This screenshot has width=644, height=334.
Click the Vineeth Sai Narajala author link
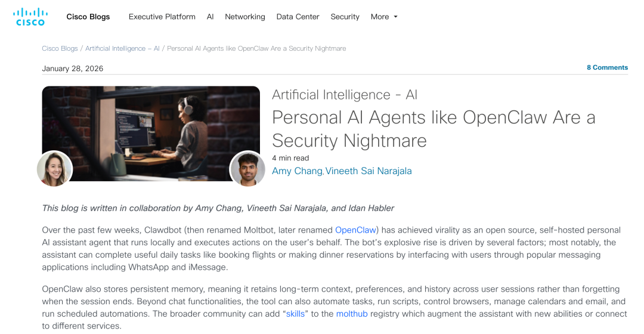point(369,171)
